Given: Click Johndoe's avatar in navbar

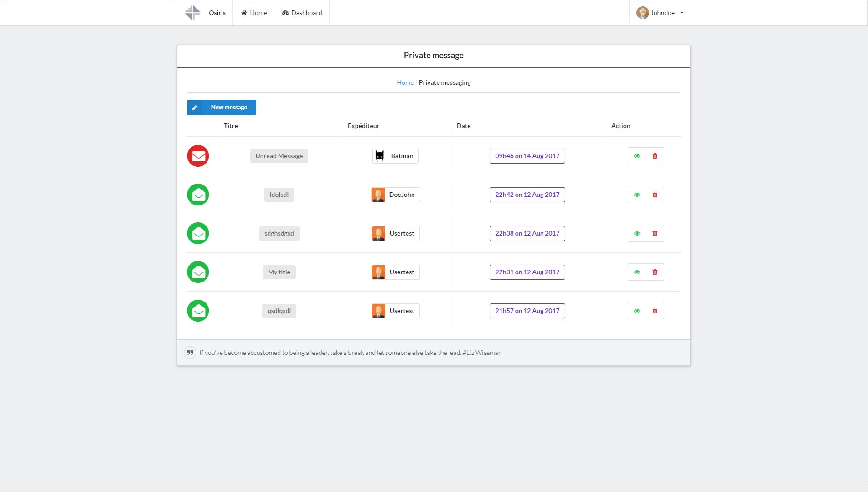Looking at the screenshot, I should 642,13.
